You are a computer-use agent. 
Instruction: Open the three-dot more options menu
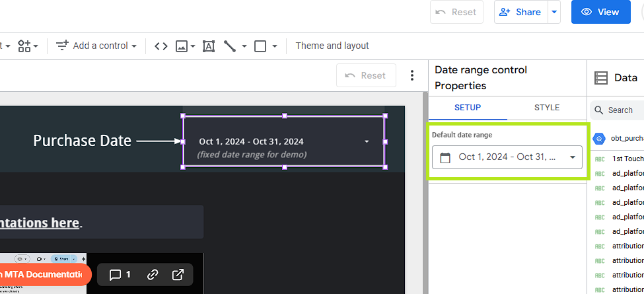(x=412, y=75)
